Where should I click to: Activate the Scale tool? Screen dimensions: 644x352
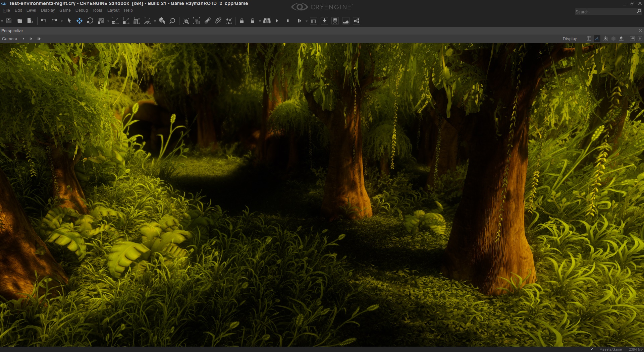click(x=101, y=21)
